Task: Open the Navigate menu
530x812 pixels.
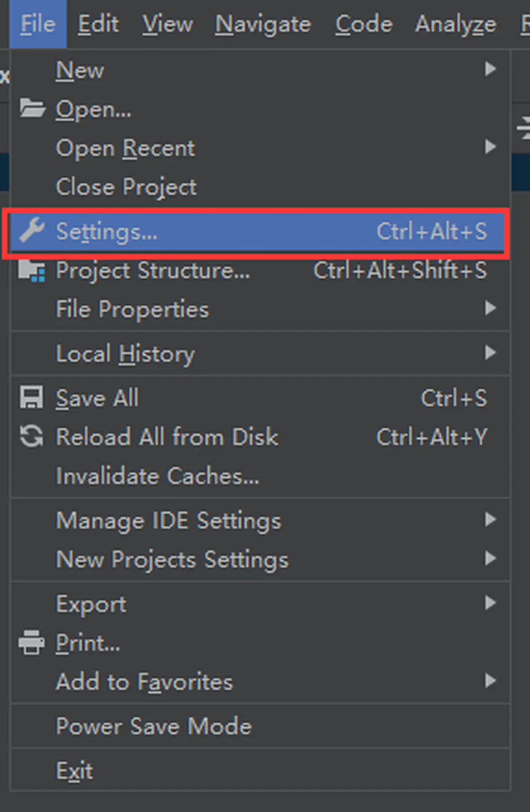Action: (263, 24)
